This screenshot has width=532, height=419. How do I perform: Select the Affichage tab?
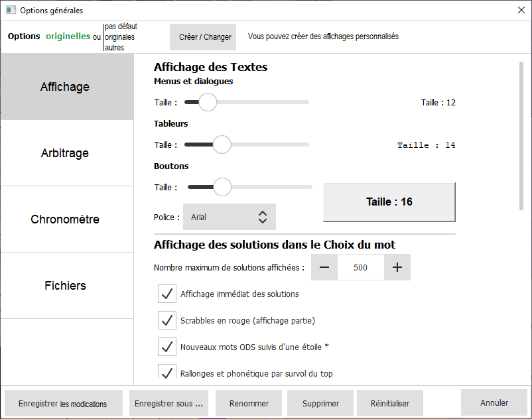point(65,87)
